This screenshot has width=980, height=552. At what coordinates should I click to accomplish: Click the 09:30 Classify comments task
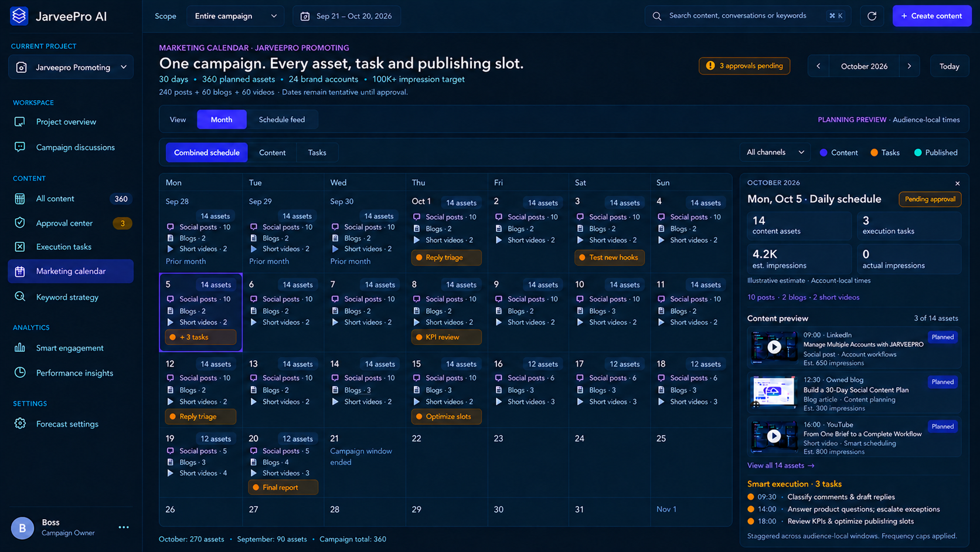(821, 497)
